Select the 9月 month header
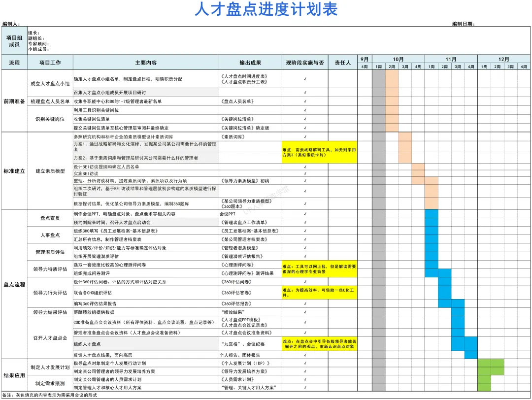Image resolution: width=532 pixels, height=400 pixels. [365, 60]
